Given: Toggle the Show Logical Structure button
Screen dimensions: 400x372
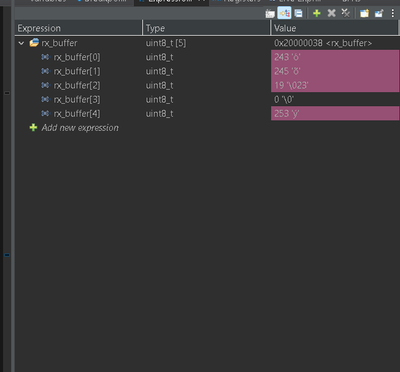Looking at the screenshot, I should (x=284, y=13).
